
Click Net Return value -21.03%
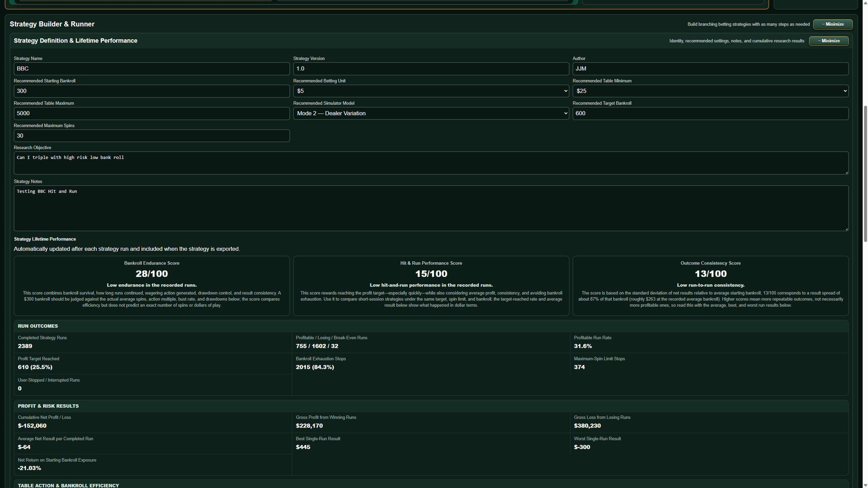29,469
